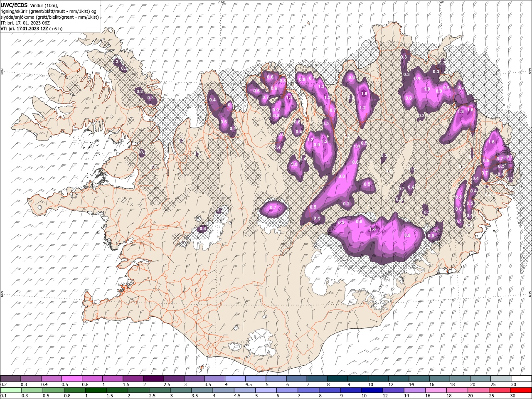Select the bright pink 0.5–0.8 snow legend swatch
Viewport: 532px width, 399px height.
(71, 379)
